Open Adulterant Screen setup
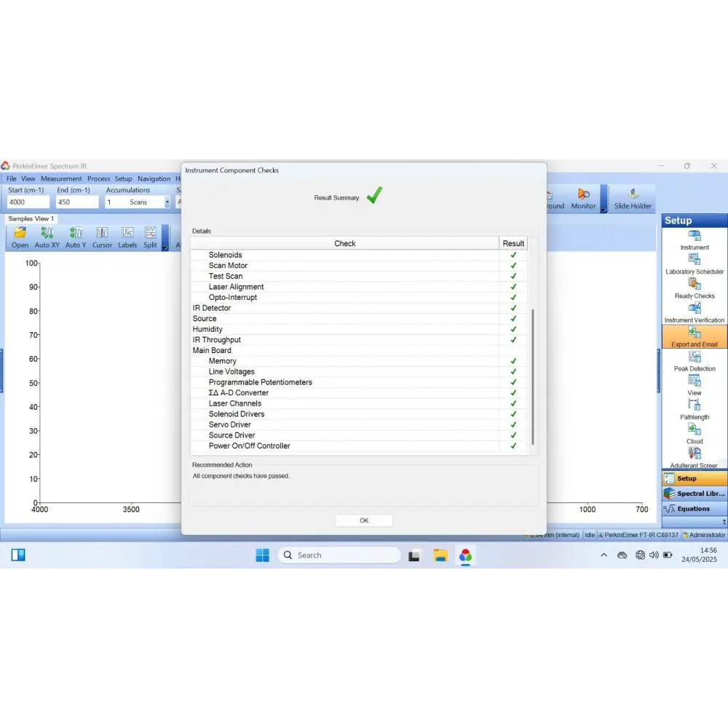The image size is (728, 728). click(x=694, y=458)
